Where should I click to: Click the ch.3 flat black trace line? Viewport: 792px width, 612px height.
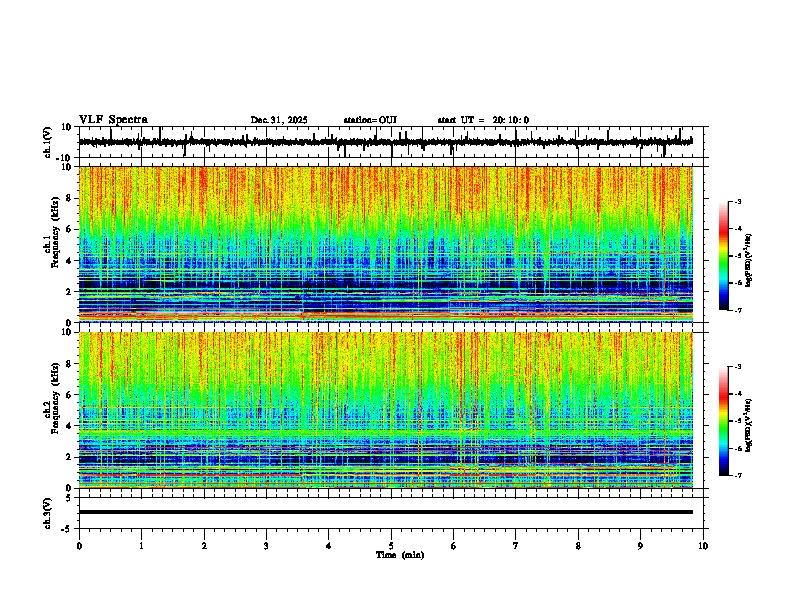click(x=385, y=512)
